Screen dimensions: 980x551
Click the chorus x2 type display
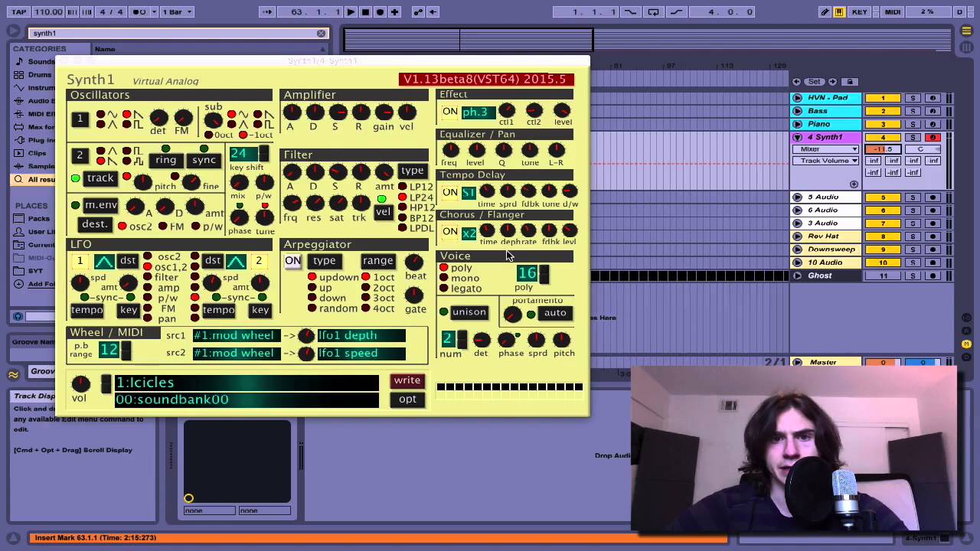[x=469, y=233]
